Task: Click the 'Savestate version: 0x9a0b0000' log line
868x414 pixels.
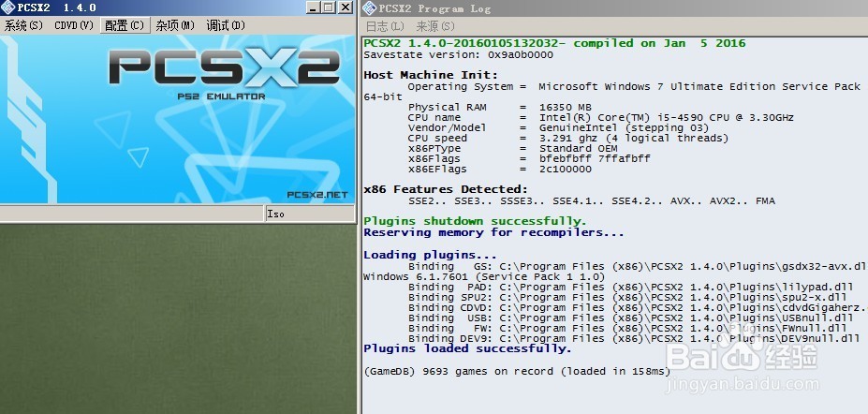Action: click(x=458, y=54)
